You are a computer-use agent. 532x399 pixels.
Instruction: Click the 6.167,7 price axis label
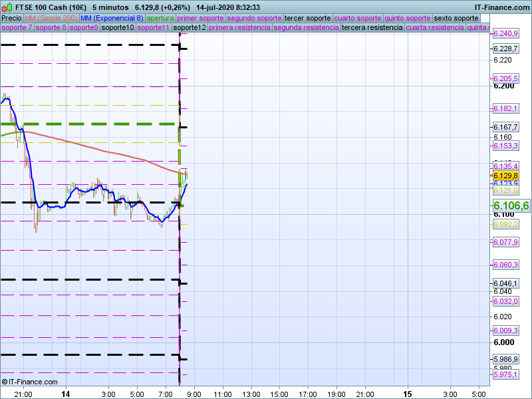[505, 127]
